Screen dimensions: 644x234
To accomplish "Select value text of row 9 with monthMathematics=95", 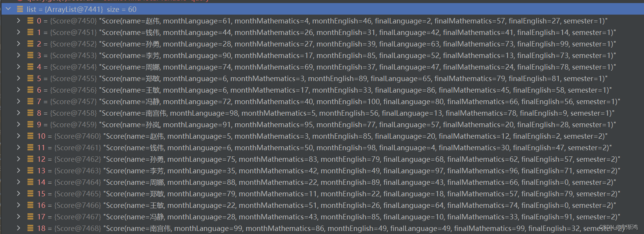I will 358,124.
